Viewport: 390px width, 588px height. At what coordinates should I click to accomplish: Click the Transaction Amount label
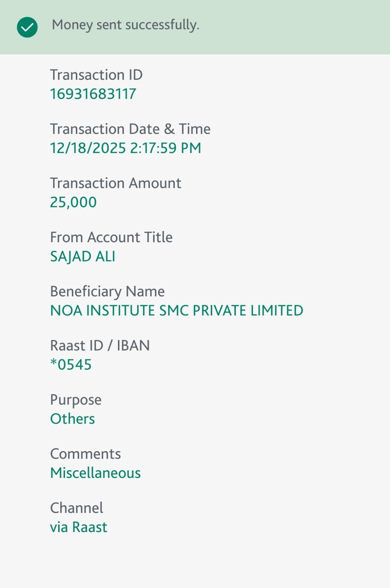pyautogui.click(x=116, y=183)
